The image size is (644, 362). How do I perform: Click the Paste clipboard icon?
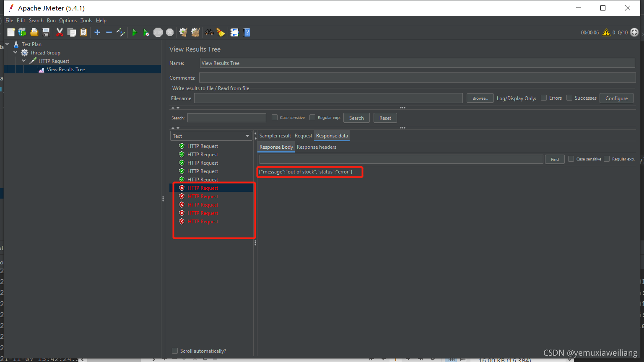click(83, 32)
